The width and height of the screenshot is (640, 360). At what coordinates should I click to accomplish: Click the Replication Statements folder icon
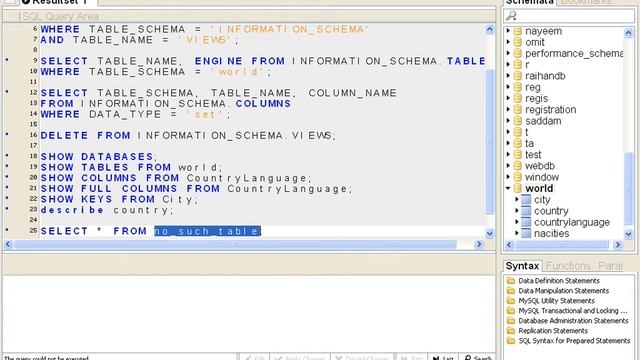pyautogui.click(x=511, y=331)
